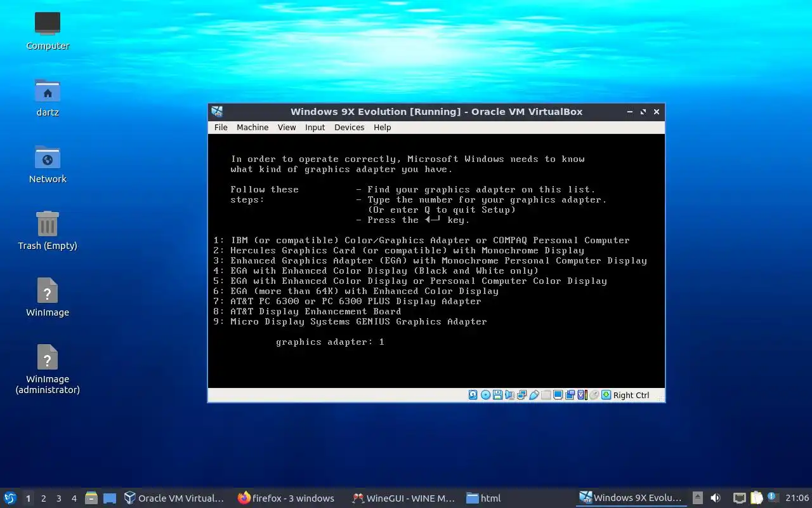812x508 pixels.
Task: Click the Right Ctrl host key label
Action: click(631, 395)
